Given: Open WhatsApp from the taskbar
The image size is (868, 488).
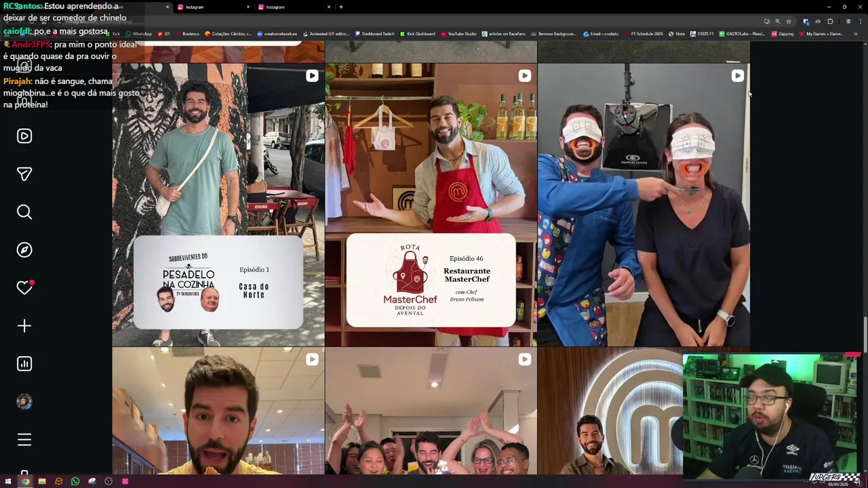Looking at the screenshot, I should pos(75,481).
